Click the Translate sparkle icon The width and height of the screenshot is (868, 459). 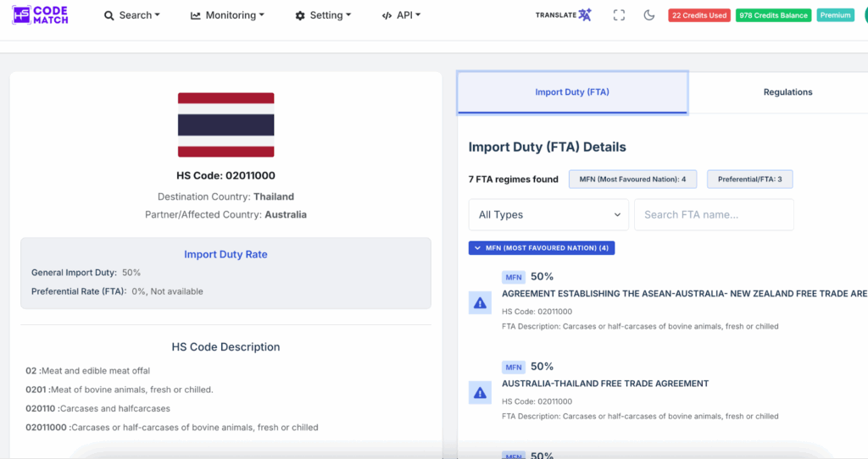[x=585, y=15]
